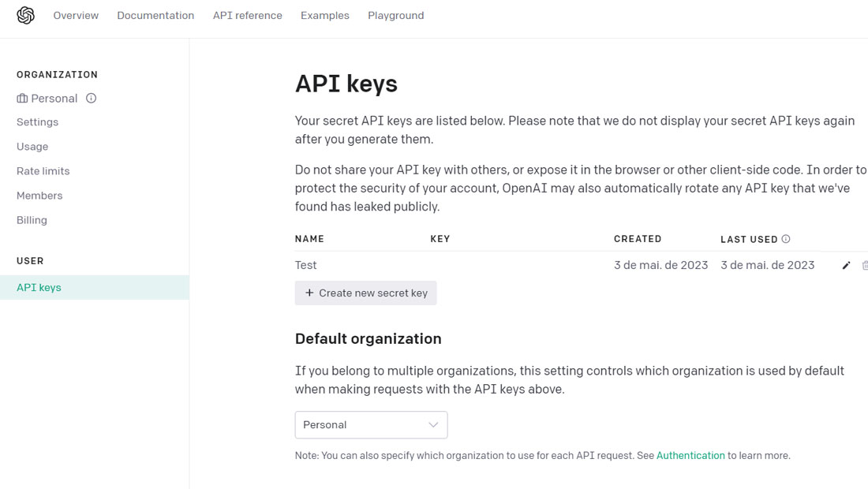The width and height of the screenshot is (868, 489).
Task: Click the info icon beside Personal
Action: pyautogui.click(x=92, y=98)
